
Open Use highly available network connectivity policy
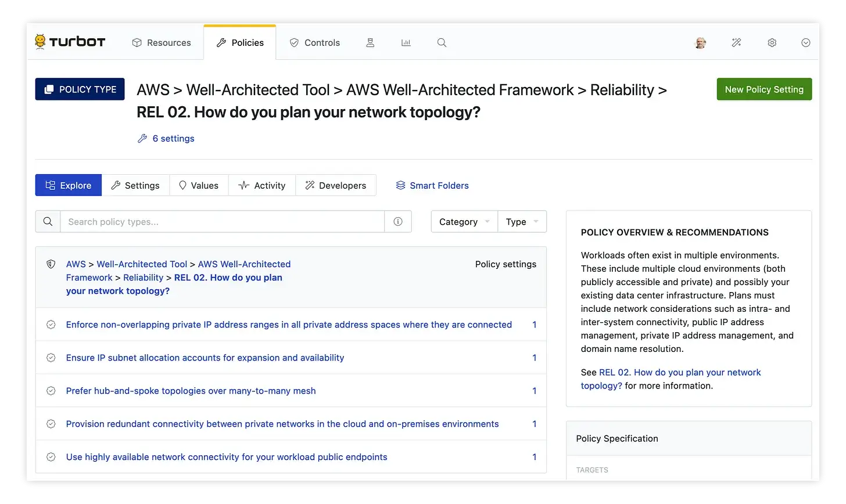(x=227, y=457)
